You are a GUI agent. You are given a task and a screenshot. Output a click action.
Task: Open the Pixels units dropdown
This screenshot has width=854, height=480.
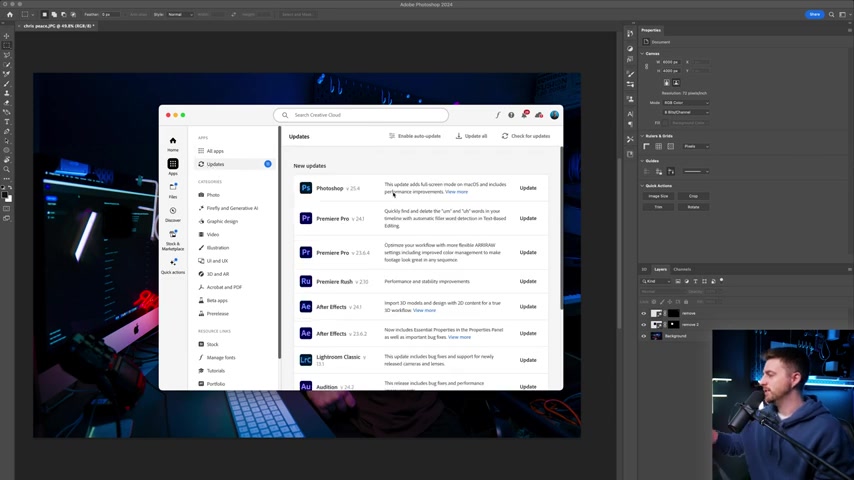[x=696, y=147]
